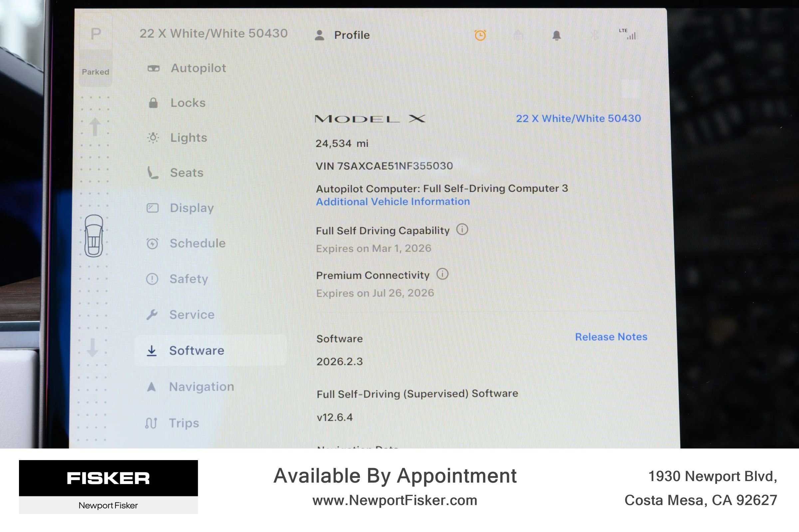Open the Service settings menu

point(192,315)
